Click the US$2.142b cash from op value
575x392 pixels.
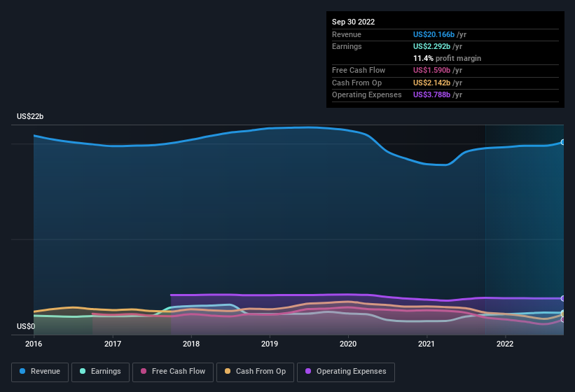[431, 83]
